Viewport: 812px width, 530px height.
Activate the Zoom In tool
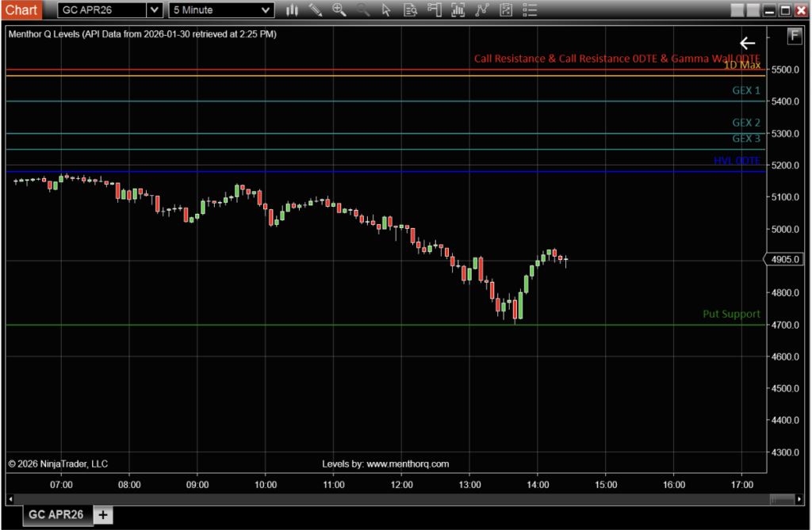pos(339,10)
